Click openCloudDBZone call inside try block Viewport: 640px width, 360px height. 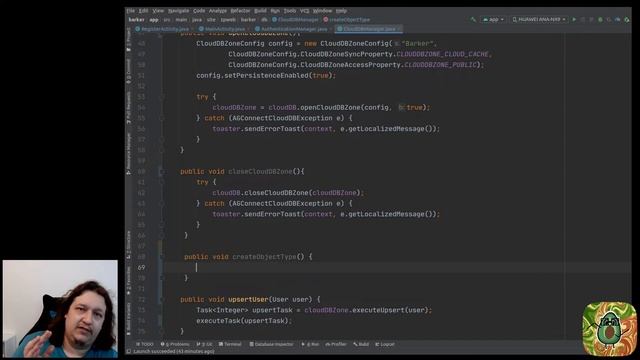tap(331, 107)
